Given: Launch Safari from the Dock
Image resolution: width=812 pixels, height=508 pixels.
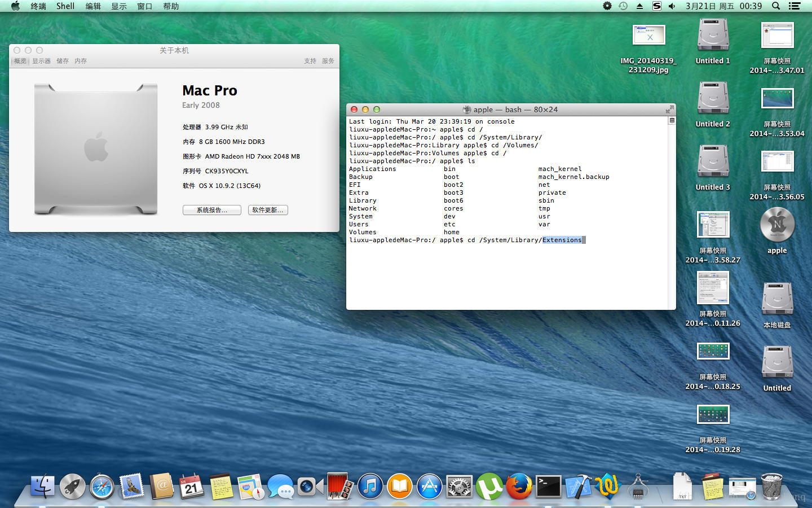Looking at the screenshot, I should [x=102, y=486].
